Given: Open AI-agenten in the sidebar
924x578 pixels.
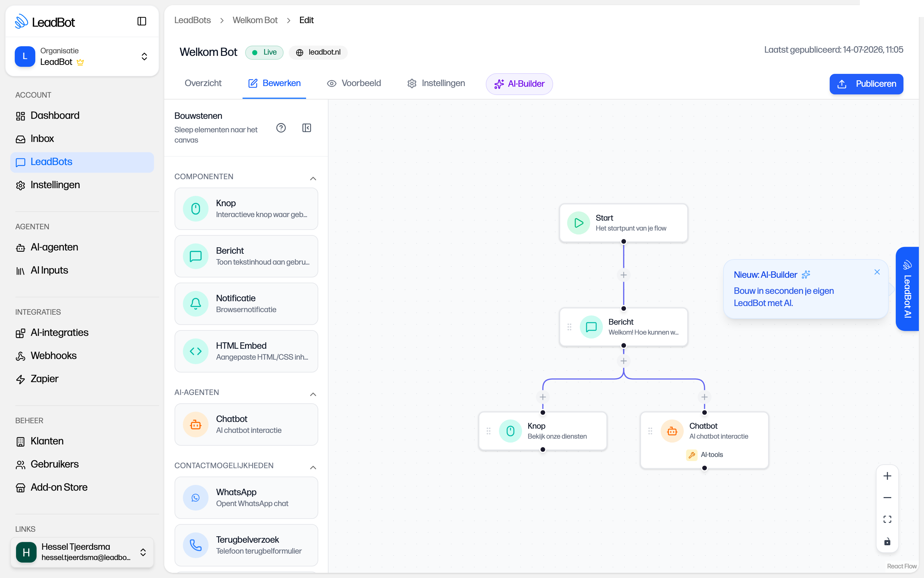Looking at the screenshot, I should pos(82,247).
